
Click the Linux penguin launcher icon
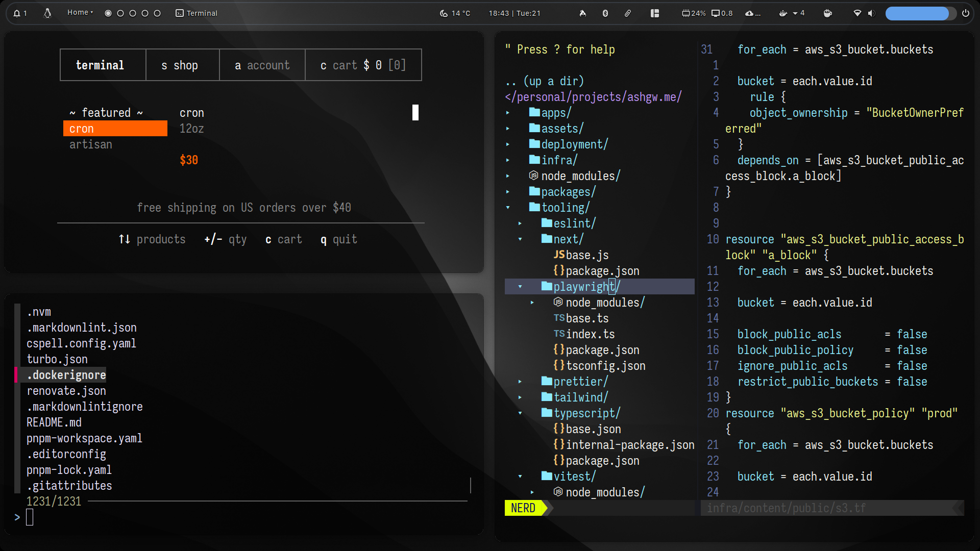click(x=47, y=13)
